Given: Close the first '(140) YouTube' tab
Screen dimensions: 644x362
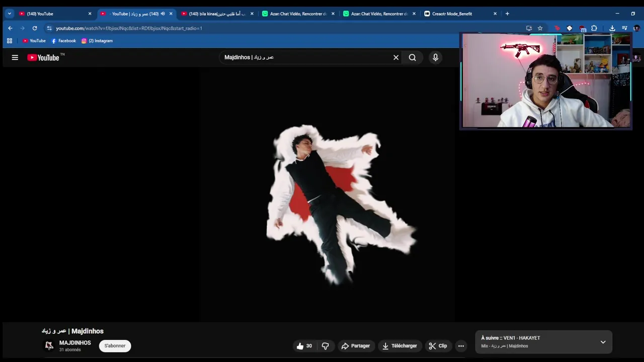Looking at the screenshot, I should [x=90, y=14].
